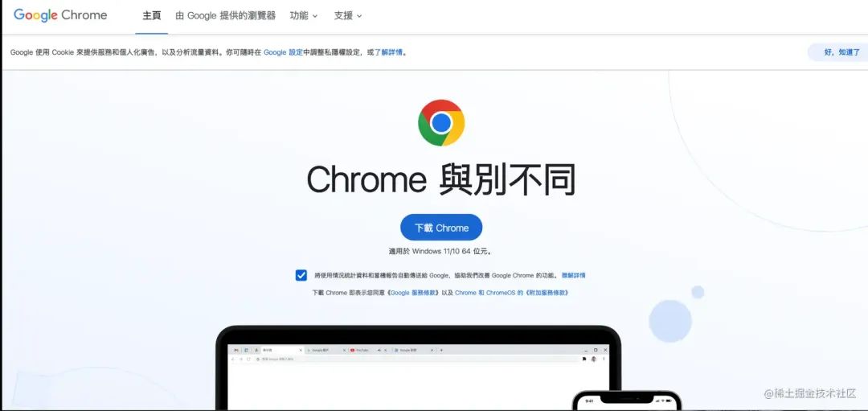Open the 了解詳情 link in cookie banner
Viewport: 868px width, 411px height.
click(389, 52)
